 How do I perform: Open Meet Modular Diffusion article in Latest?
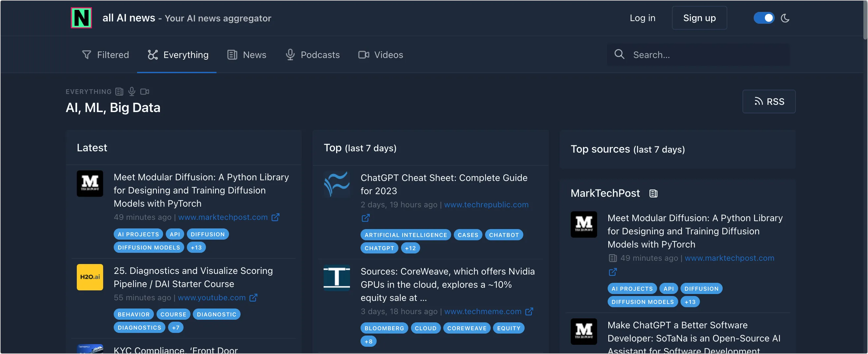(x=201, y=190)
